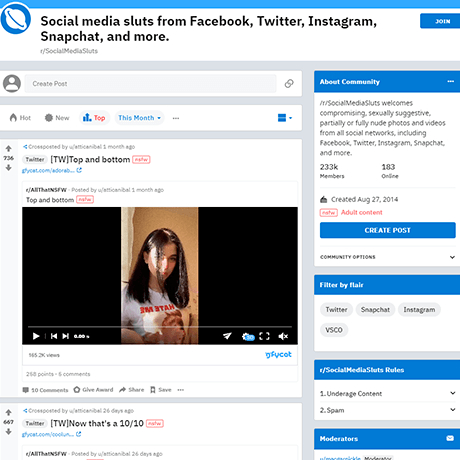Click the CREATE POST button in sidebar
Image resolution: width=460 pixels, height=460 pixels.
[x=388, y=230]
